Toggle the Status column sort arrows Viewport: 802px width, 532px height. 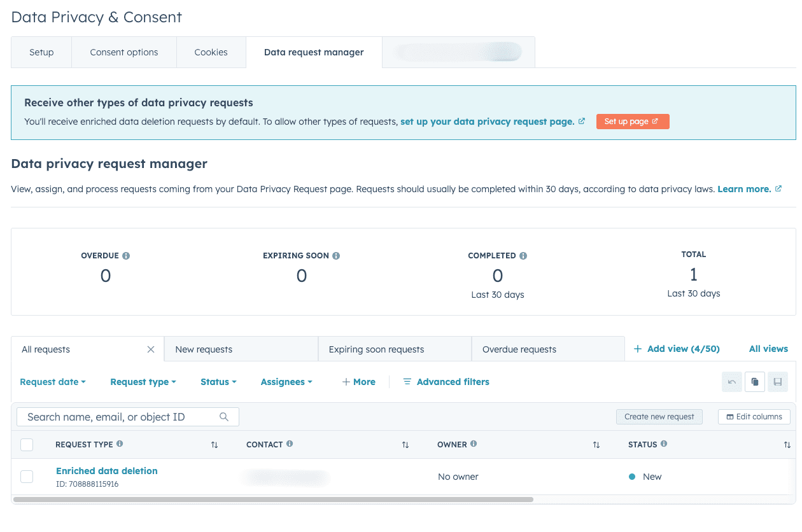(x=788, y=444)
